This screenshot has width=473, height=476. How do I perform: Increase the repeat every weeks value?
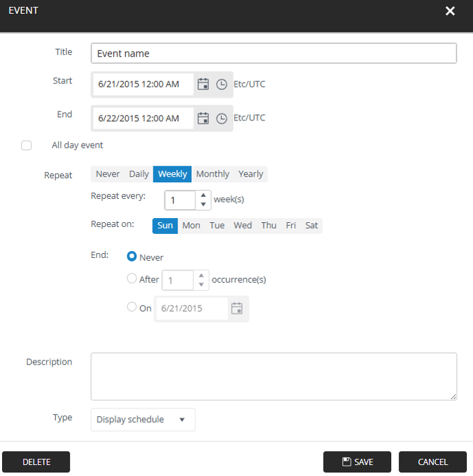pos(203,195)
